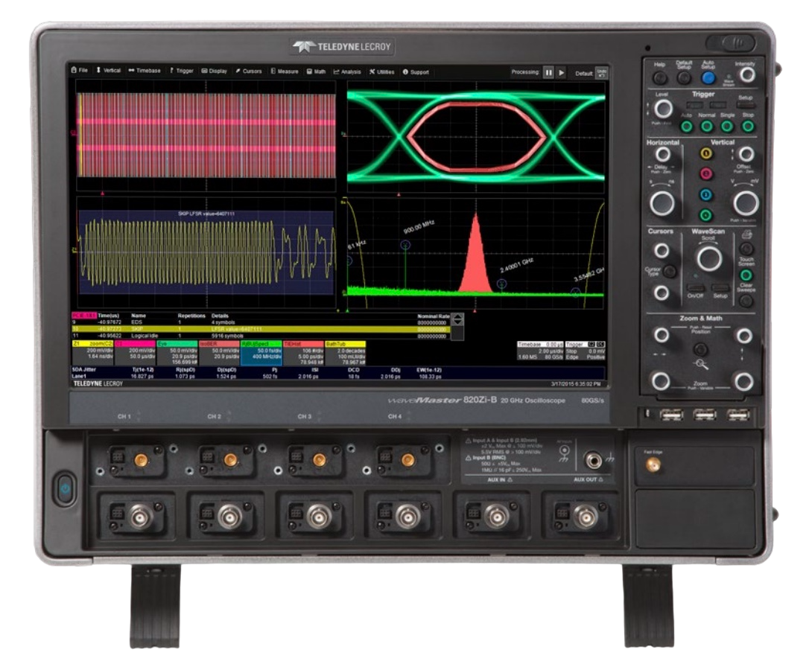
Task: Push the Horizontal time-per-division knob
Action: click(x=662, y=203)
